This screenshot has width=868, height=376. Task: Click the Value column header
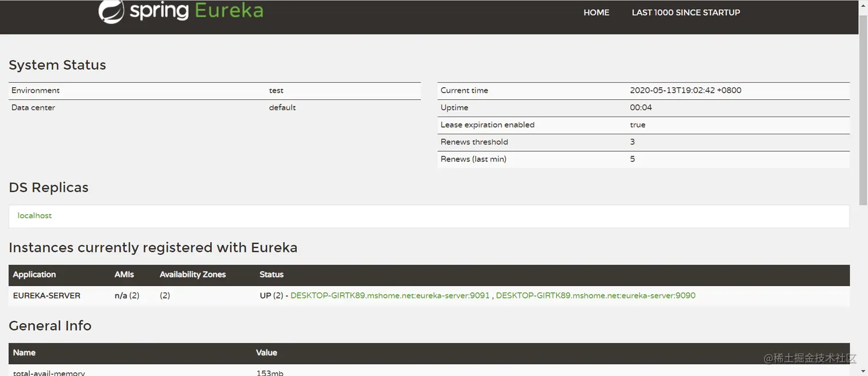pyautogui.click(x=266, y=353)
